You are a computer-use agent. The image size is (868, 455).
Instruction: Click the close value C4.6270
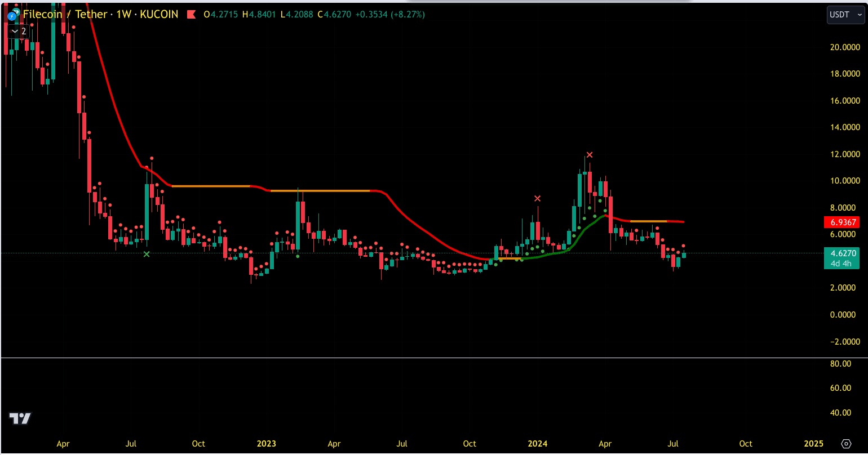pos(335,15)
